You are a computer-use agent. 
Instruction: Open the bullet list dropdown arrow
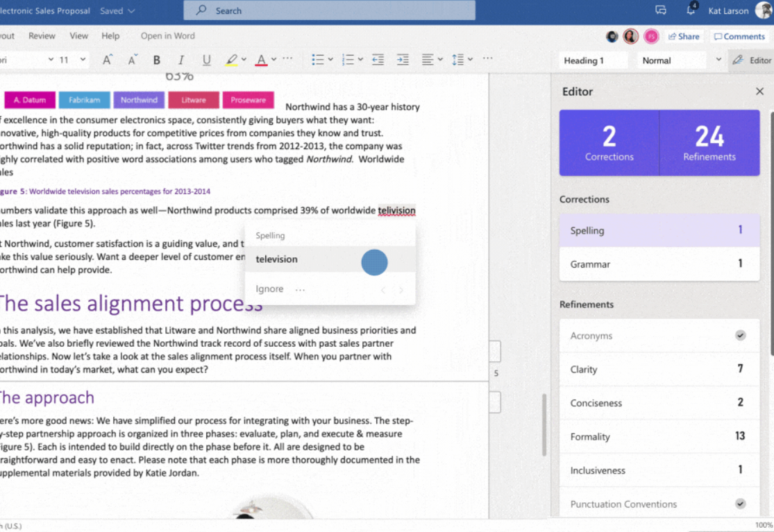330,60
